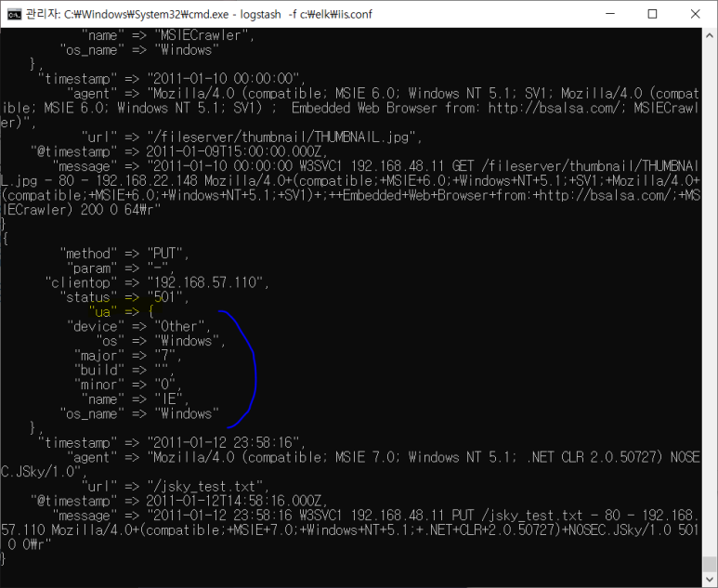Maximize the cmd.exe window
This screenshot has height=588, width=718.
coord(653,14)
